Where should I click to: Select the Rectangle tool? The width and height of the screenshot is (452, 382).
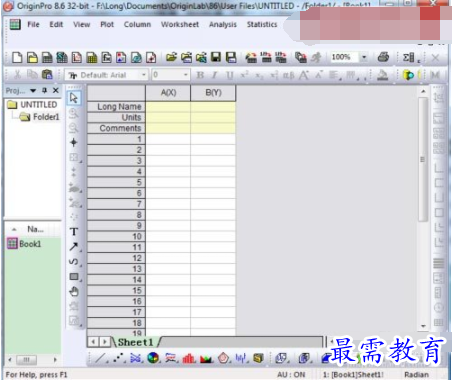click(x=74, y=277)
